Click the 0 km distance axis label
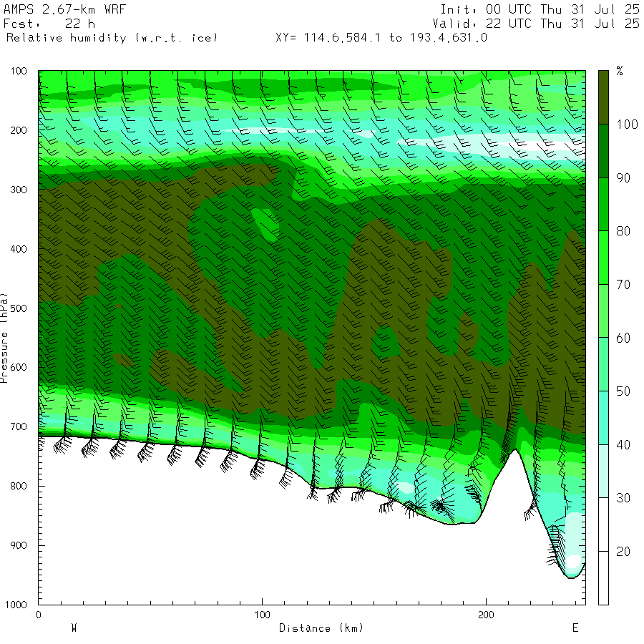The image size is (644, 644). point(39,615)
